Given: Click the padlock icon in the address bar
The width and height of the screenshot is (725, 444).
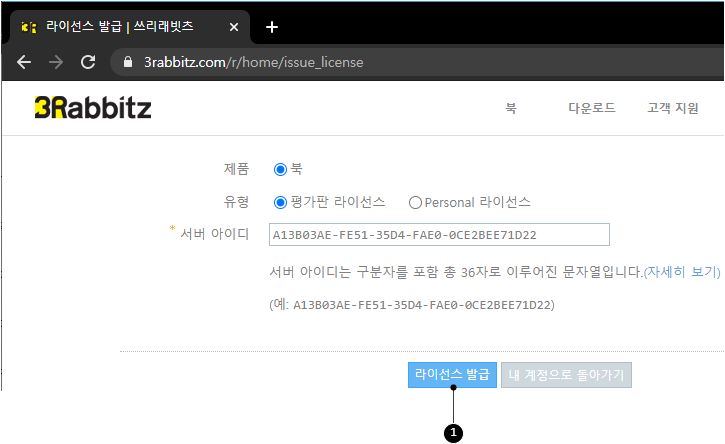Looking at the screenshot, I should [128, 62].
